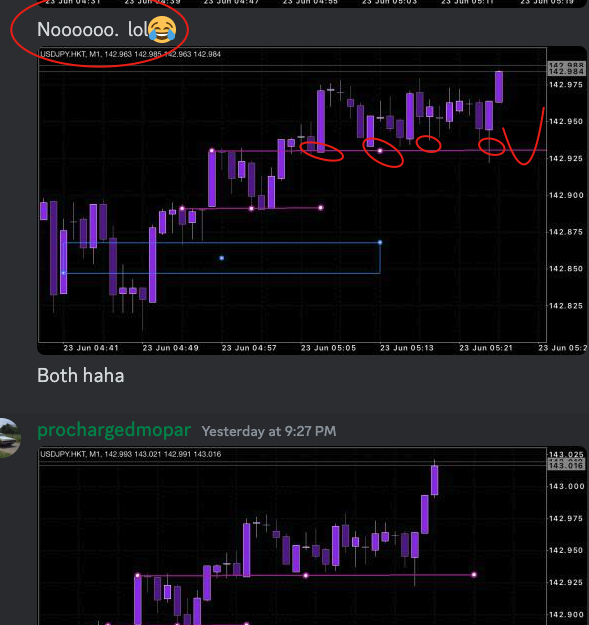The height and width of the screenshot is (625, 589).
Task: Click the 'Yesterday at 9:27 PM' timestamp
Action: (269, 432)
